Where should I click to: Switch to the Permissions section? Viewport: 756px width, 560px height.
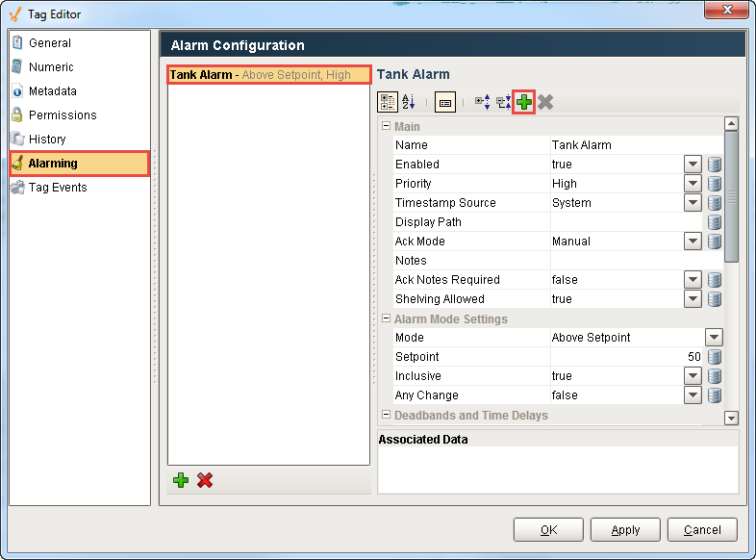tap(63, 115)
